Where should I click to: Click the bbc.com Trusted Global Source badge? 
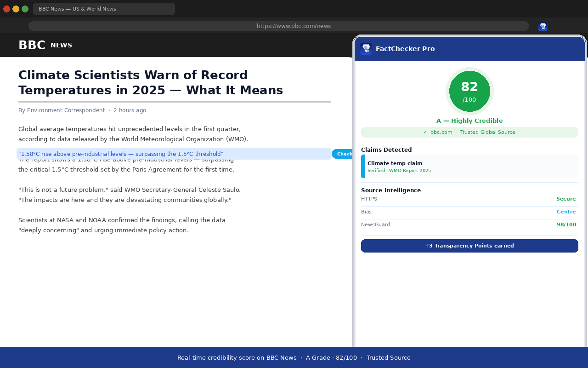(469, 132)
